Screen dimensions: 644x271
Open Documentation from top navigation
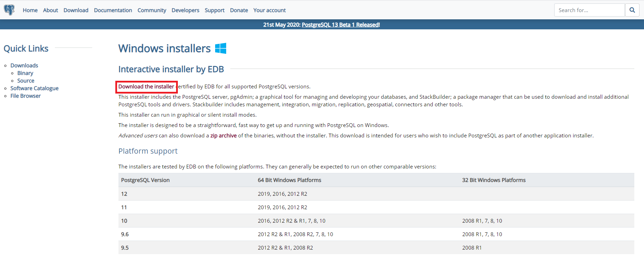tap(113, 10)
